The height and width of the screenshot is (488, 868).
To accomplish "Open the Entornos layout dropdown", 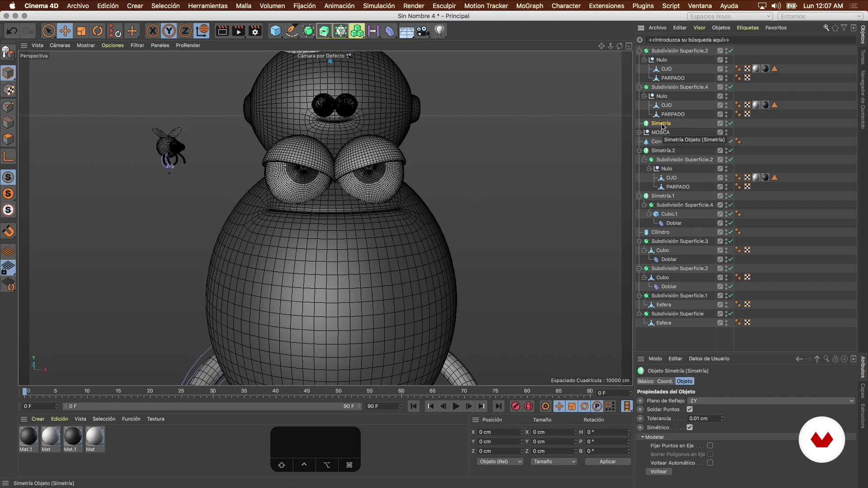I will click(x=820, y=16).
